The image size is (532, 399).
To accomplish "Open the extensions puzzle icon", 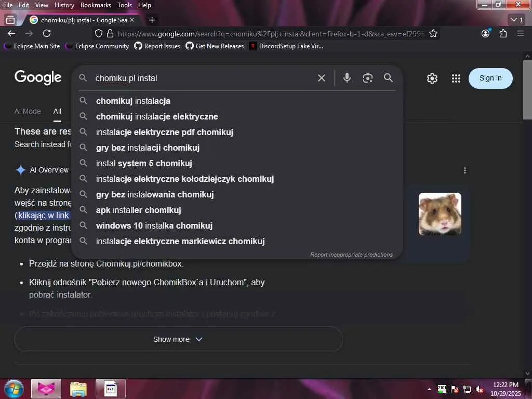I will tap(503, 33).
